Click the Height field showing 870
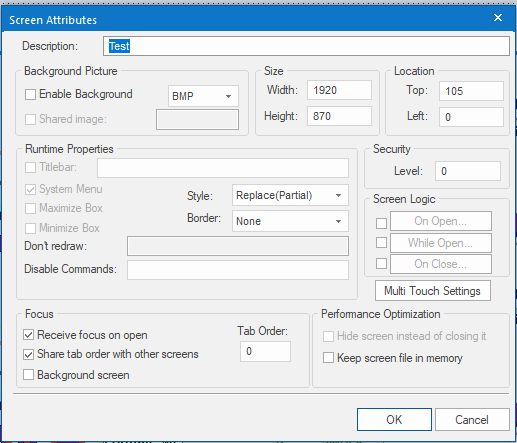The width and height of the screenshot is (517, 443). pos(339,116)
